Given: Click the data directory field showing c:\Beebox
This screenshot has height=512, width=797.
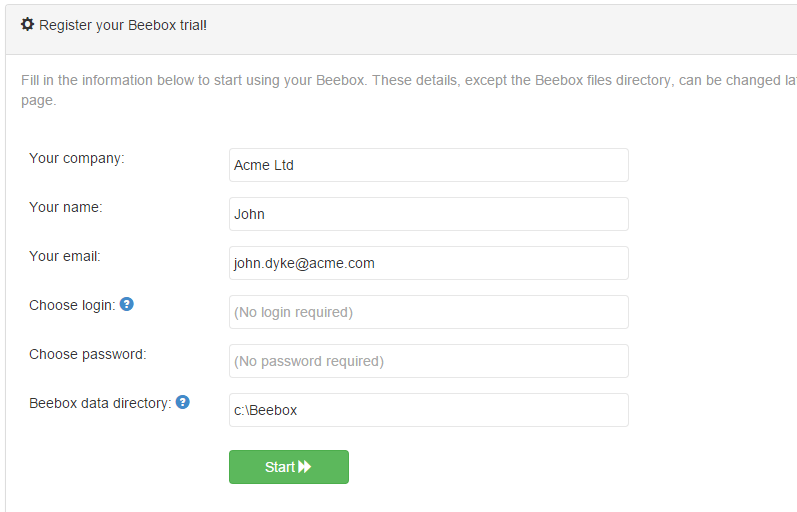Looking at the screenshot, I should (x=428, y=410).
